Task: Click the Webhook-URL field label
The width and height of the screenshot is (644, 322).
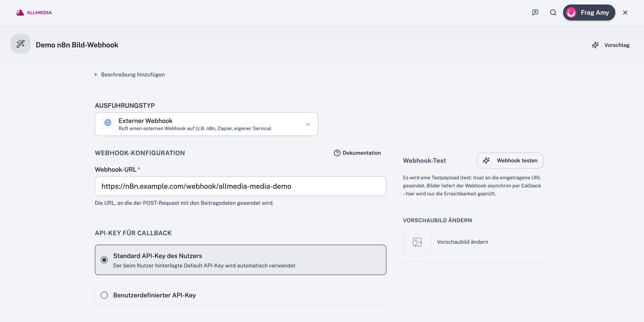Action: (116, 169)
